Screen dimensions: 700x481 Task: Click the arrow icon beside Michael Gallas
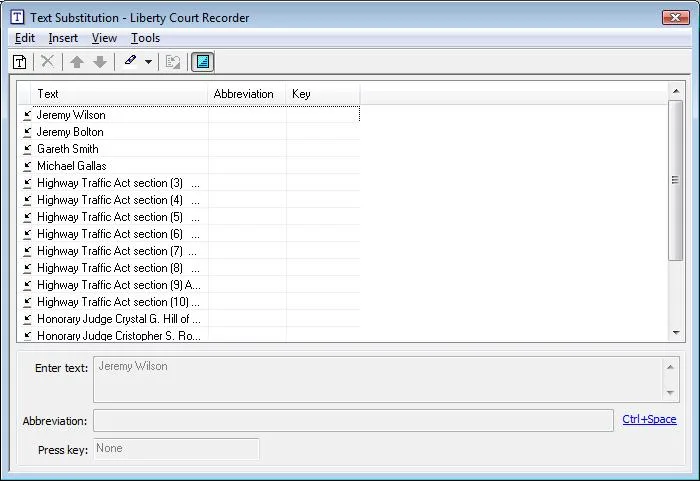[27, 166]
